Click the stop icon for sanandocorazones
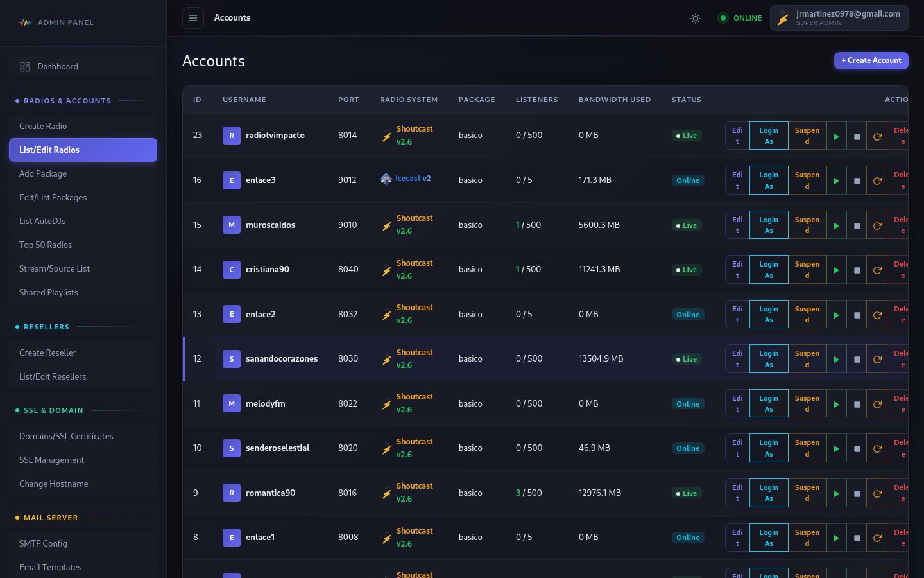 (857, 360)
